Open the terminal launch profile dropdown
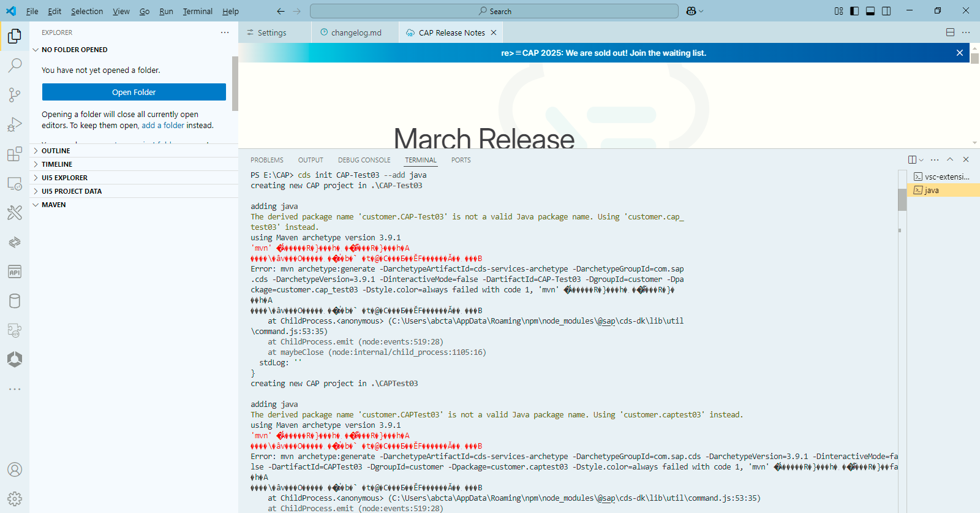 click(x=921, y=160)
